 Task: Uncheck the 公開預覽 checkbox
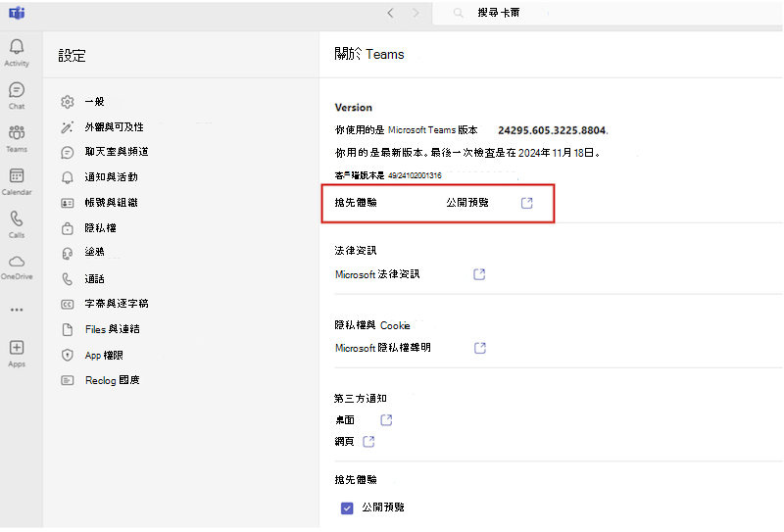tap(347, 508)
